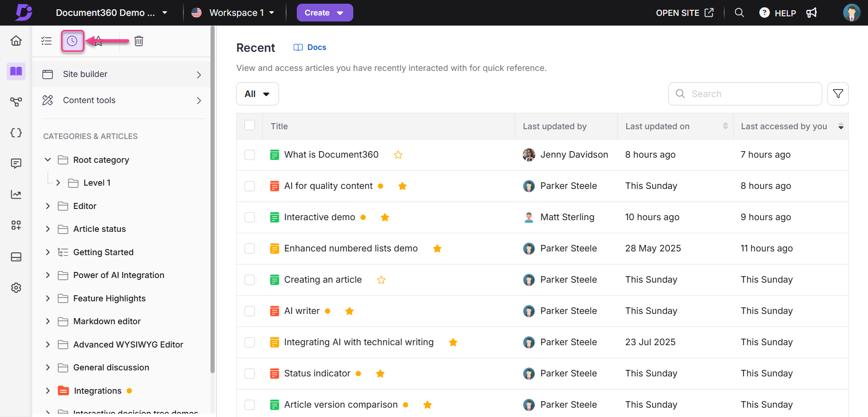Click the Document360 logo

23,12
